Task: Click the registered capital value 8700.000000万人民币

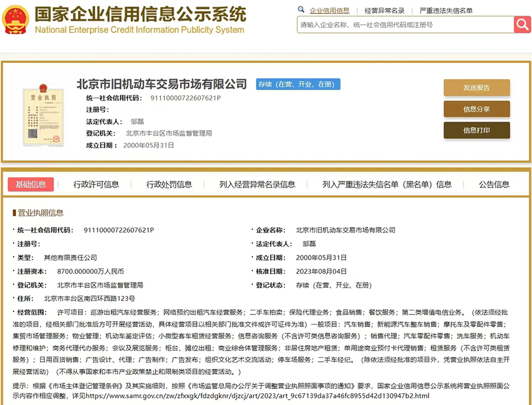Action: 90,271
